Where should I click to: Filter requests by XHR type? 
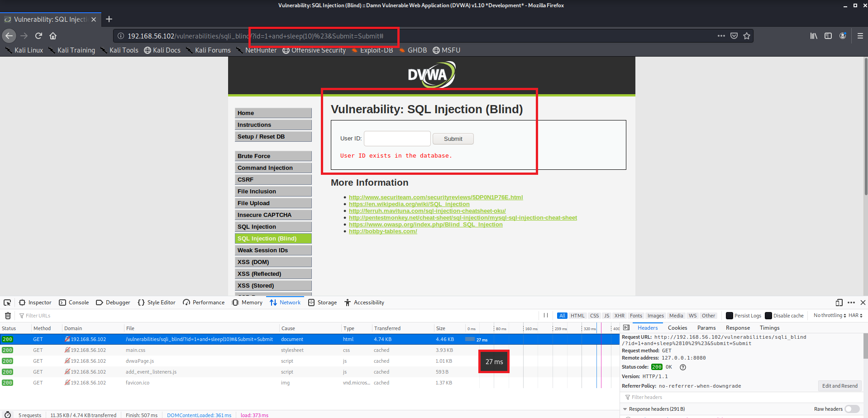point(620,316)
